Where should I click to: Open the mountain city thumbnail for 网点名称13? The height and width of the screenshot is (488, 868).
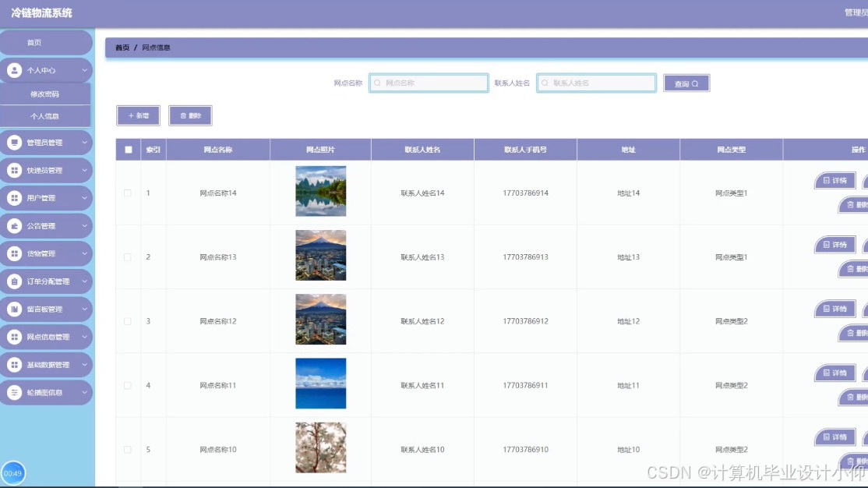pyautogui.click(x=320, y=256)
